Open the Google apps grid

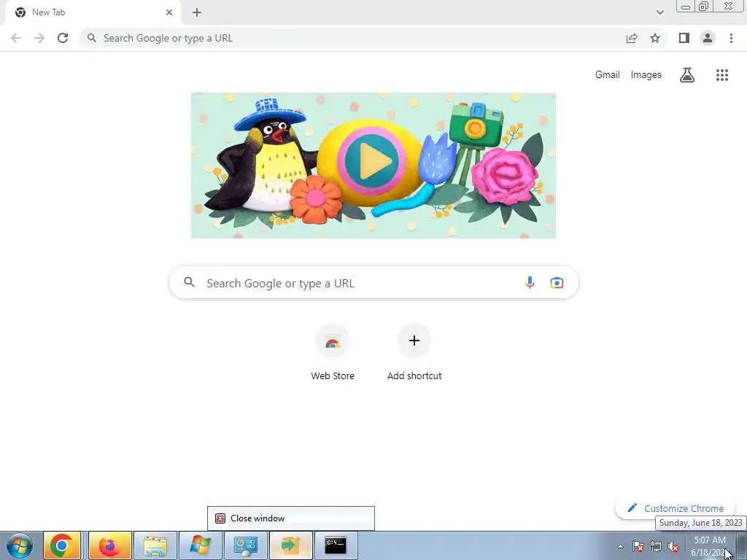point(721,75)
